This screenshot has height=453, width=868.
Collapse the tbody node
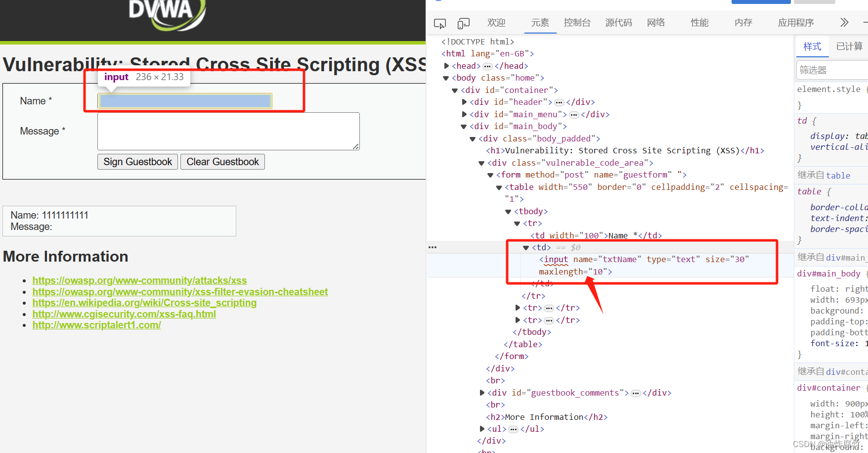point(508,212)
